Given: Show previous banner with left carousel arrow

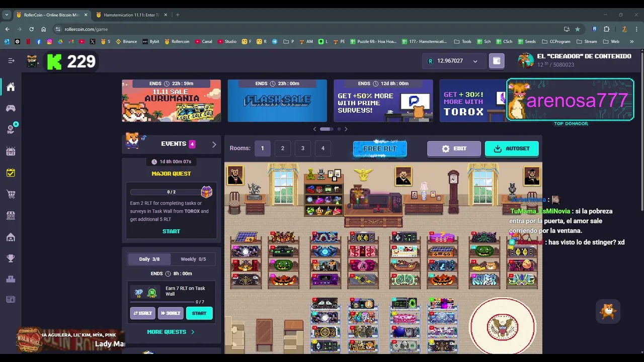Looking at the screenshot, I should tap(315, 129).
